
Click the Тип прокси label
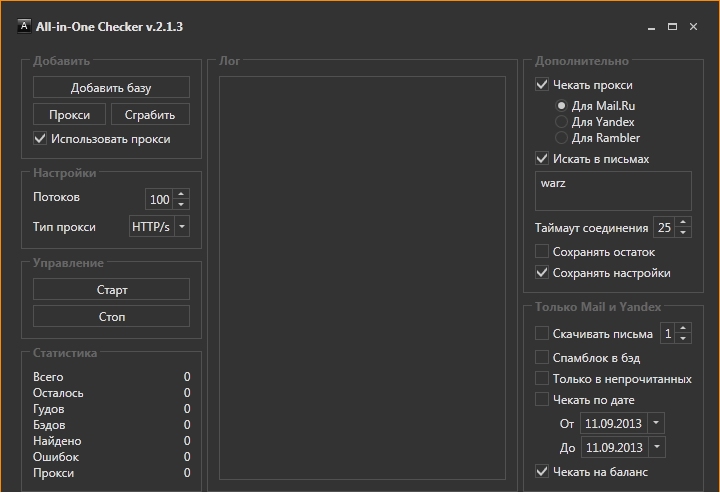[x=64, y=227]
